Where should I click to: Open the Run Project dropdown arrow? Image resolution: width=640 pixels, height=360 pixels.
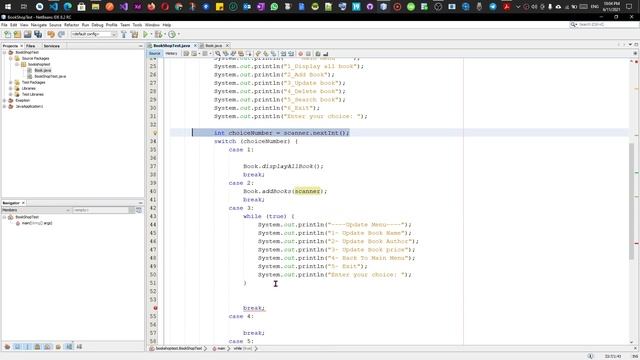click(151, 35)
